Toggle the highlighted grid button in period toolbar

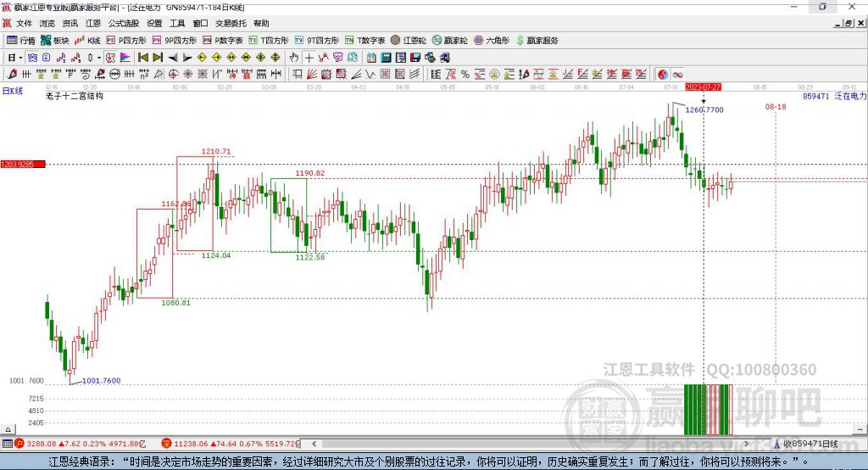pyautogui.click(x=33, y=58)
